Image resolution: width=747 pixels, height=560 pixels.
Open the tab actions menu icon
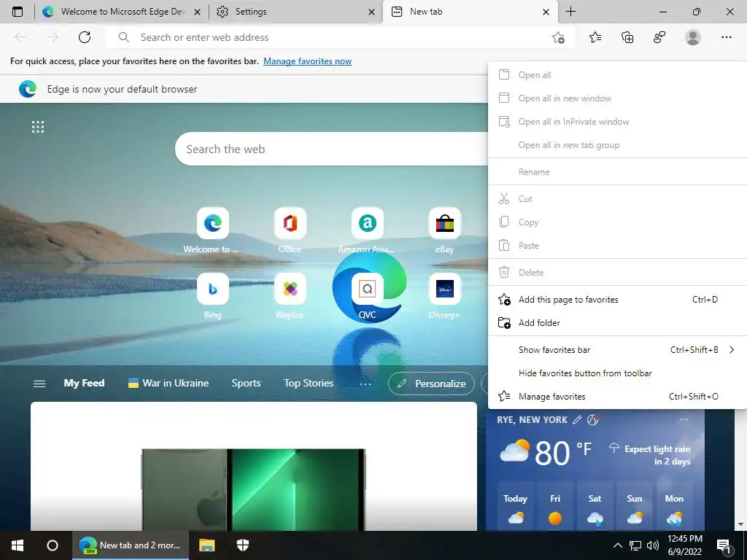(18, 12)
